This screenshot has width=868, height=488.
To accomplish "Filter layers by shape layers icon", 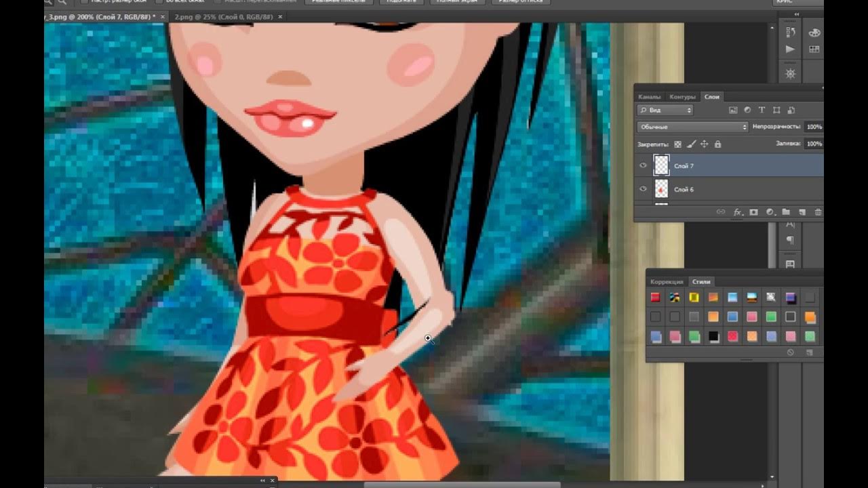I will (776, 110).
